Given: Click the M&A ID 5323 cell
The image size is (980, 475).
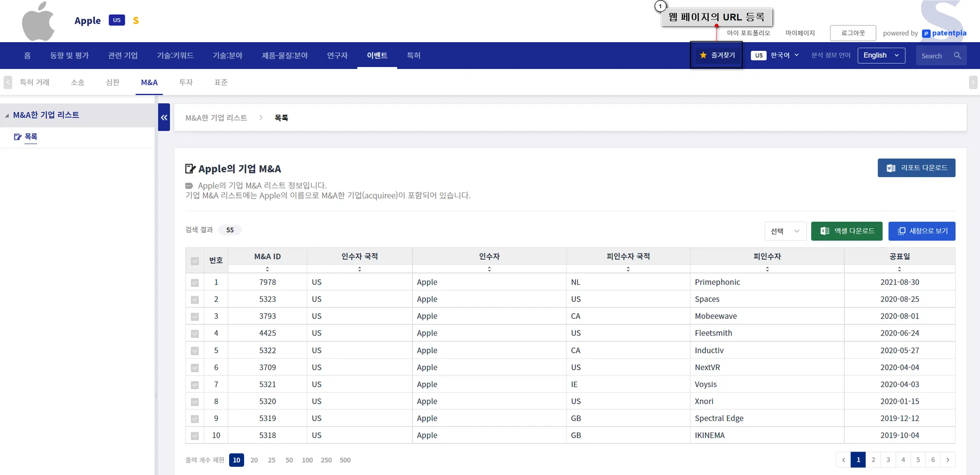Looking at the screenshot, I should coord(267,299).
